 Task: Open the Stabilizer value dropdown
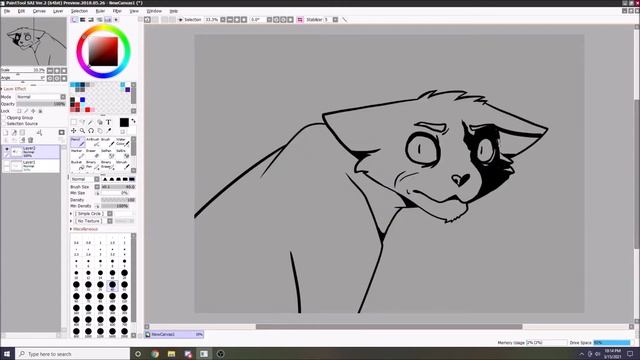(x=335, y=20)
